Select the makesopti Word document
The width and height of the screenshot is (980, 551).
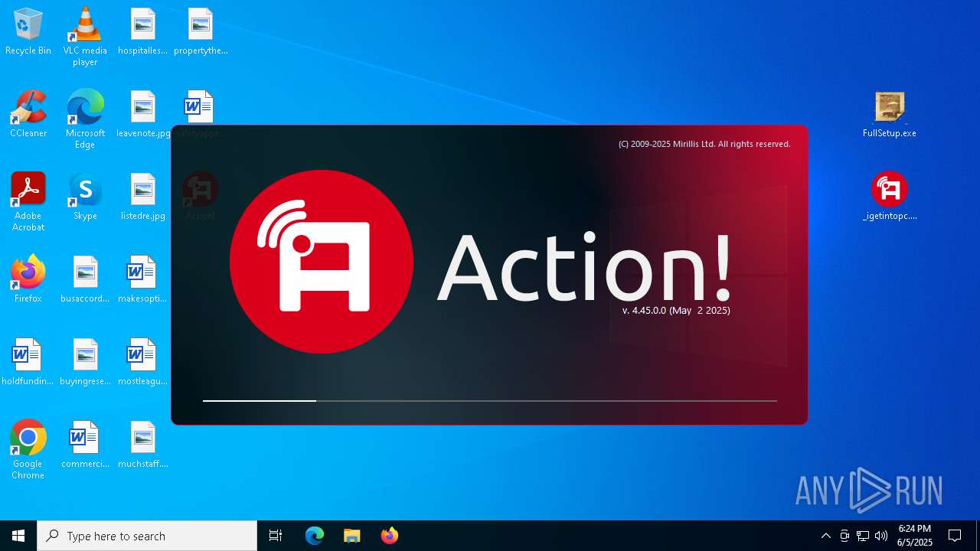click(x=142, y=279)
